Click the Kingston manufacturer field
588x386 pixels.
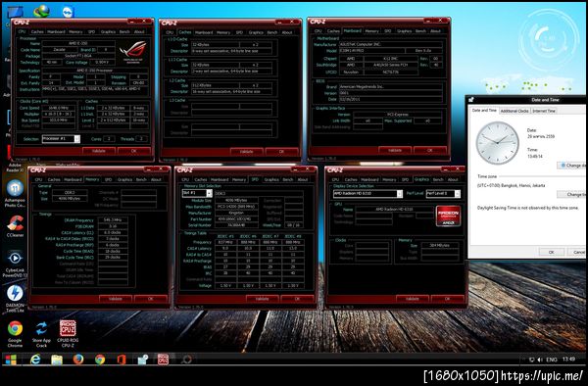(x=236, y=213)
